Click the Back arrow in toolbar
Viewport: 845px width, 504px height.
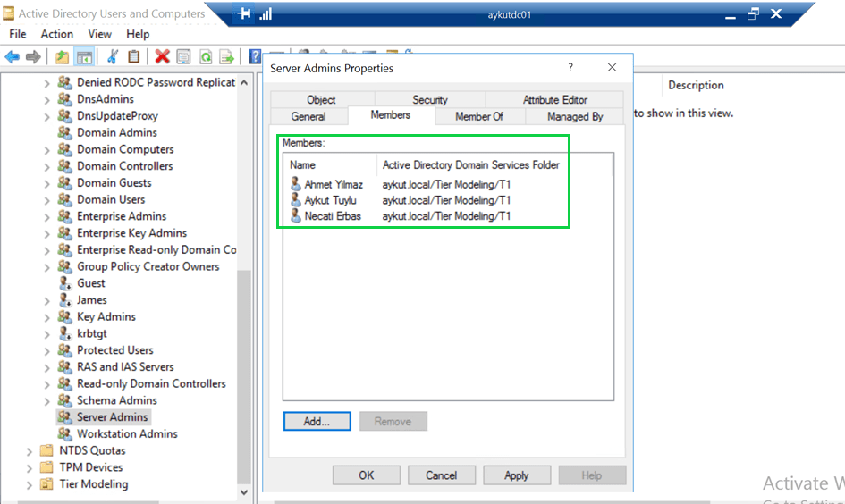pyautogui.click(x=12, y=57)
